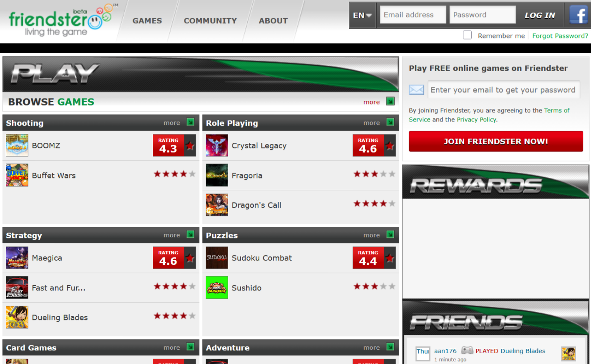Open the Dueling Blades title in Strategy

click(60, 318)
